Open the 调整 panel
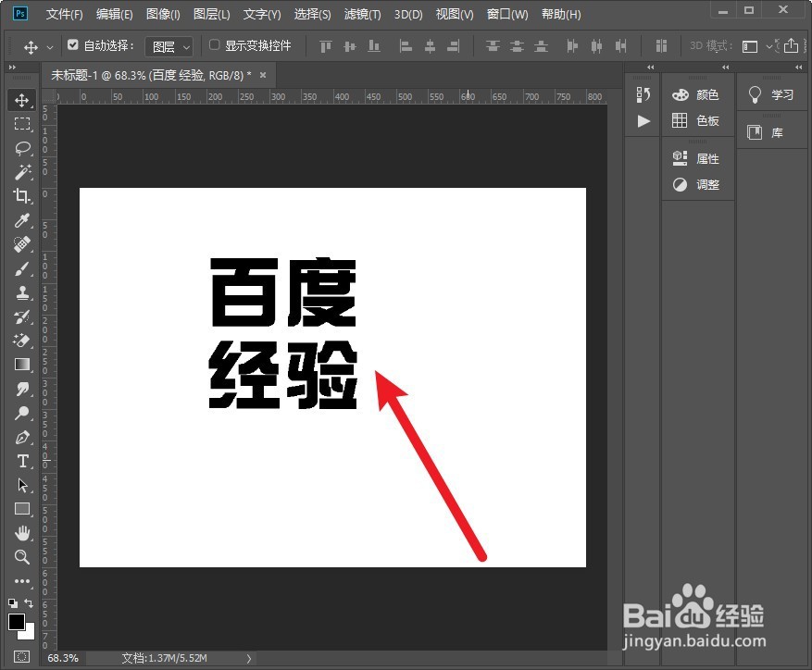 click(695, 185)
